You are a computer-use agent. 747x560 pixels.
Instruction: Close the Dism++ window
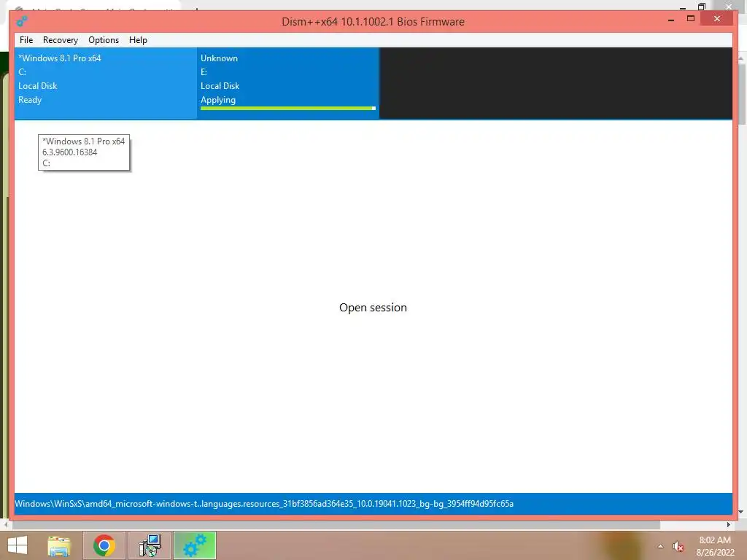tap(717, 18)
